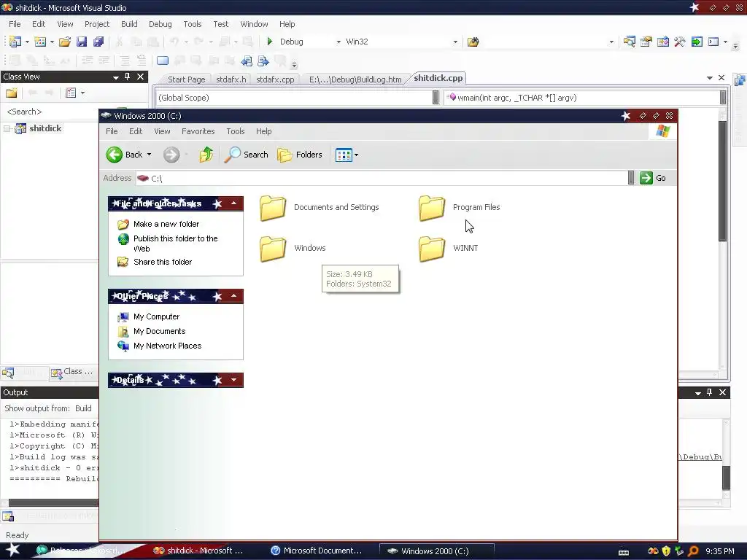The height and width of the screenshot is (560, 747).
Task: Open Object Browser toolbar icon
Action: point(663,42)
